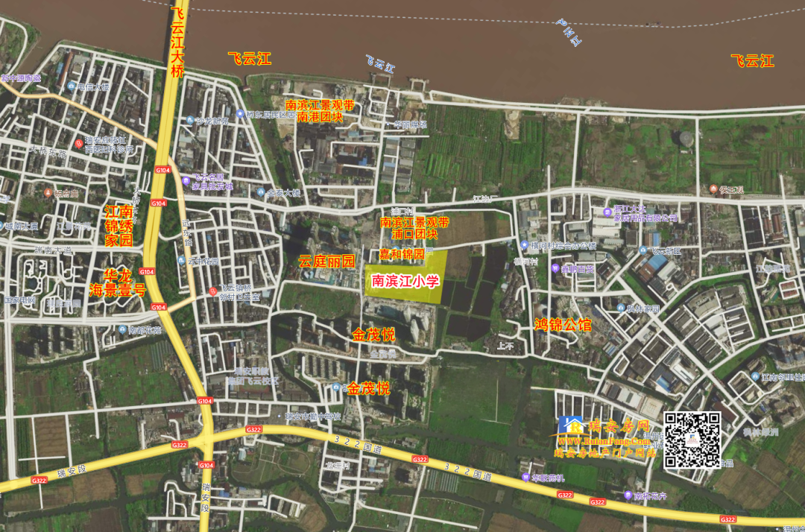Screen dimensions: 805x532
Task: Tap the 金泰大楼 building marker icon
Action: click(x=261, y=193)
